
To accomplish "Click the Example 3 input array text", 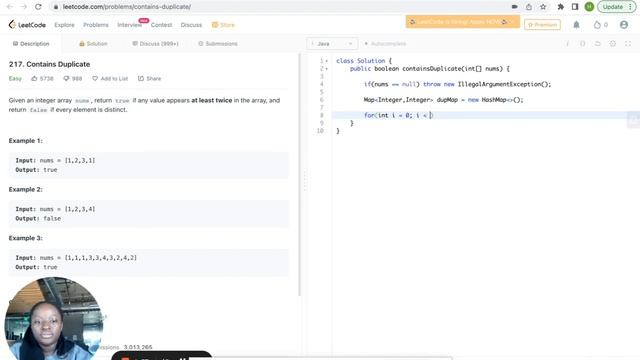I will [x=100, y=258].
